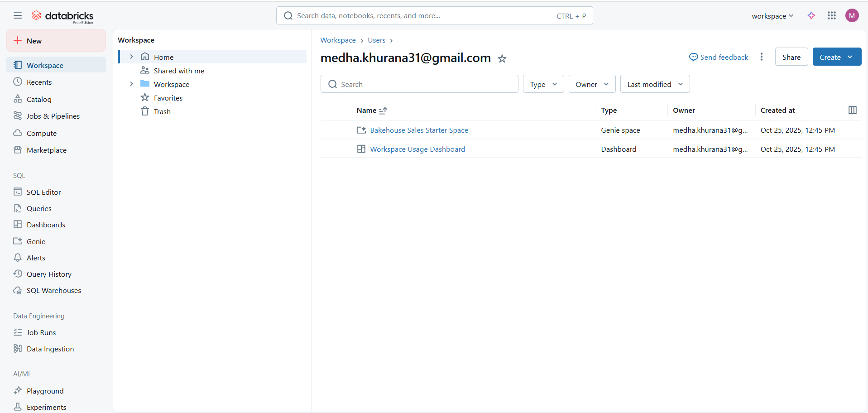Image resolution: width=868 pixels, height=413 pixels.
Task: Open the column settings icon in the table
Action: point(852,110)
